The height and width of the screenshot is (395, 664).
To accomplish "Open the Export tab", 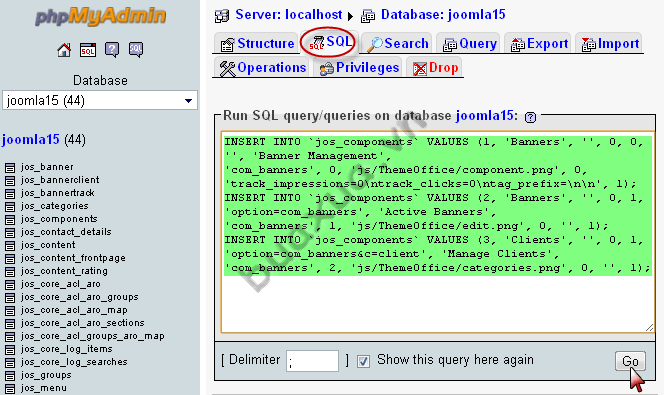I will (x=539, y=43).
